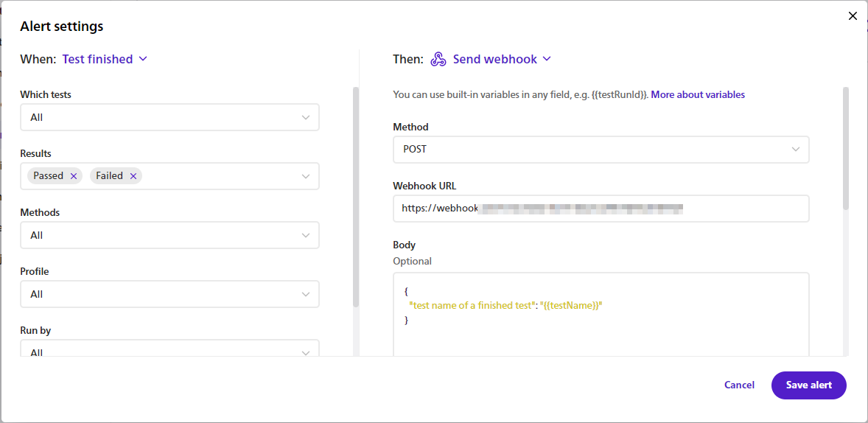
Task: Click the Cancel button
Action: click(739, 385)
